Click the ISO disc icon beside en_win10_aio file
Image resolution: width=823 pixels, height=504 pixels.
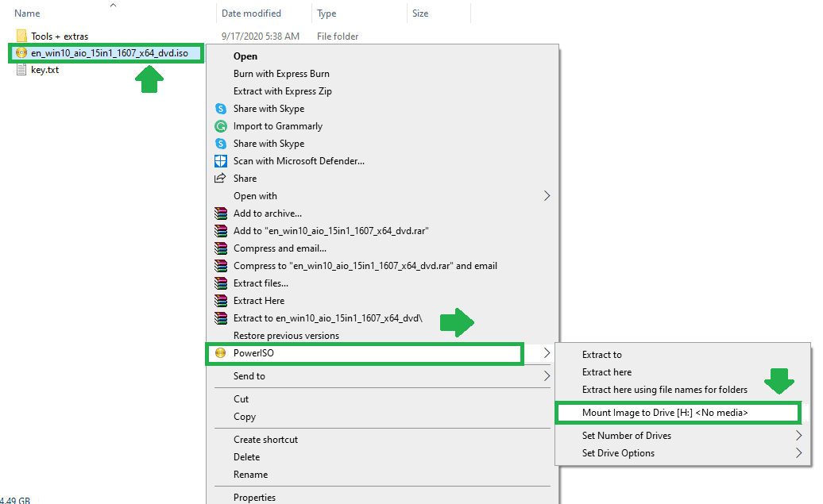point(21,53)
